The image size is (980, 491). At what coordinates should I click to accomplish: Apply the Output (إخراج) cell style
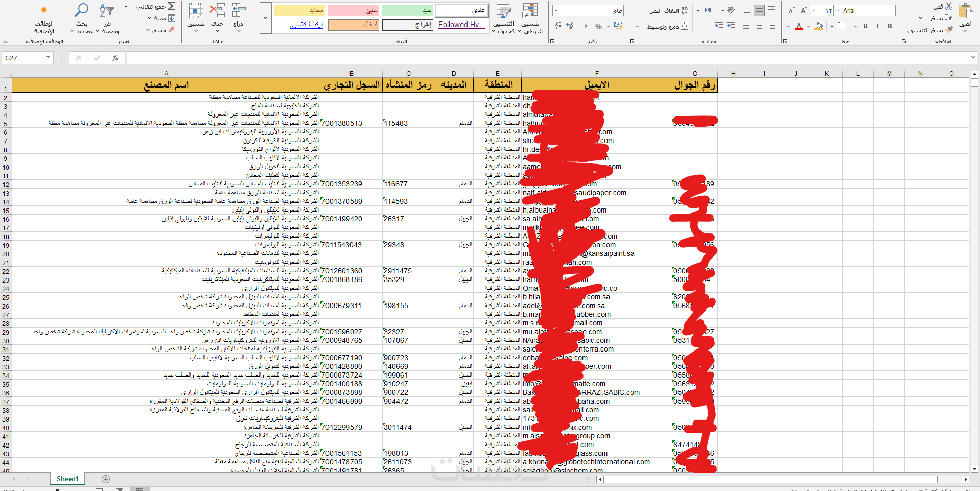tap(407, 25)
